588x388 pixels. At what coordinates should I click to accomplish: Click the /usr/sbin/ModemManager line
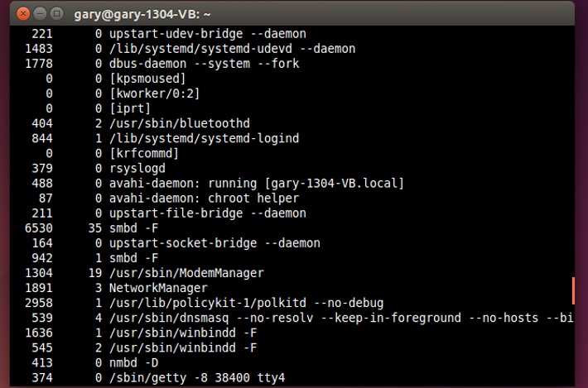186,273
